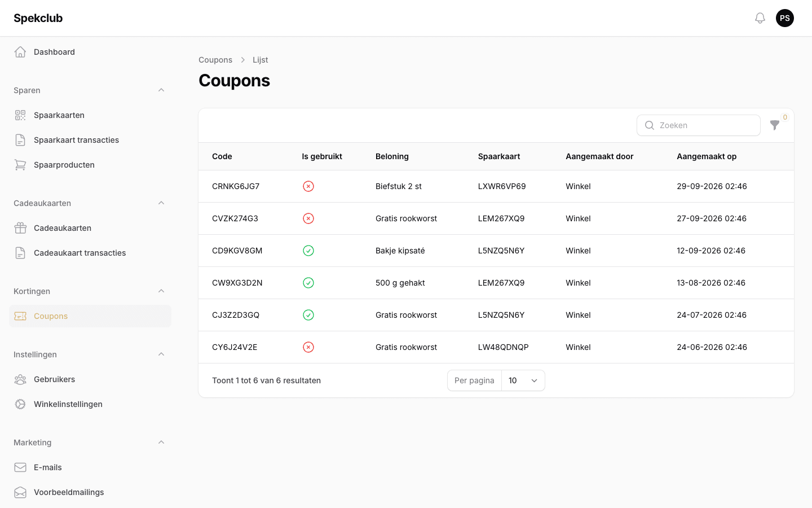This screenshot has height=508, width=812.
Task: Click the Gebruikers people icon
Action: pos(20,379)
